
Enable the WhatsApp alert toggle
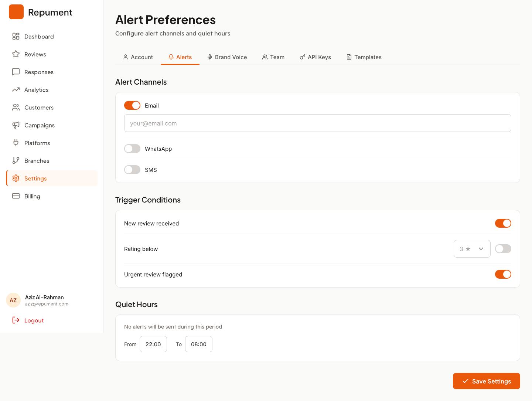point(132,149)
